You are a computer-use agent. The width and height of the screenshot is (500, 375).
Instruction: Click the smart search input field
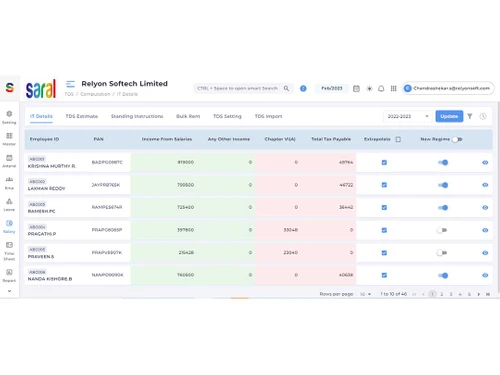237,88
